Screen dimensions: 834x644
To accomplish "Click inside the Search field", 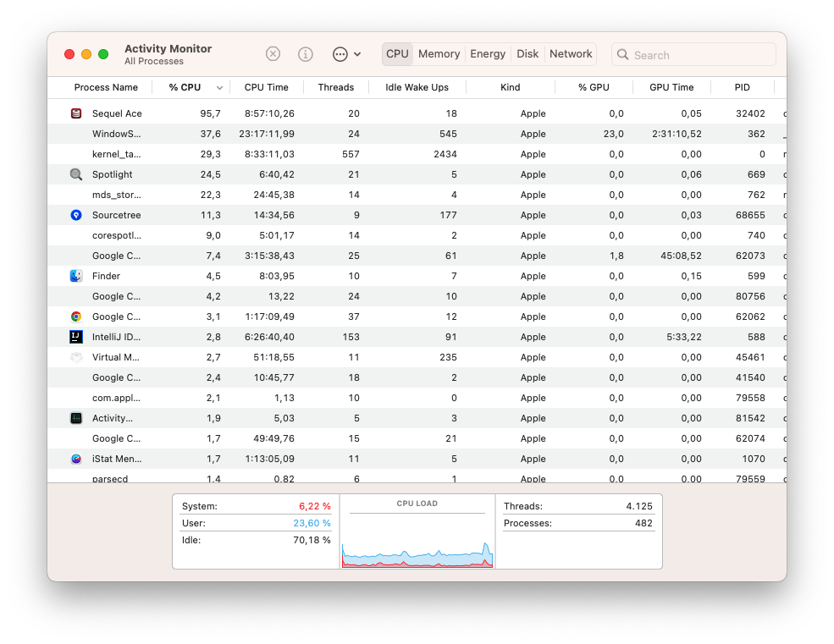I will point(693,54).
